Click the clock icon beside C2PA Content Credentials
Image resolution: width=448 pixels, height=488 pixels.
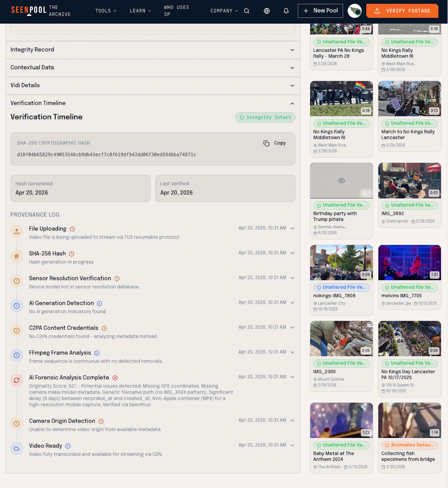pyautogui.click(x=104, y=328)
